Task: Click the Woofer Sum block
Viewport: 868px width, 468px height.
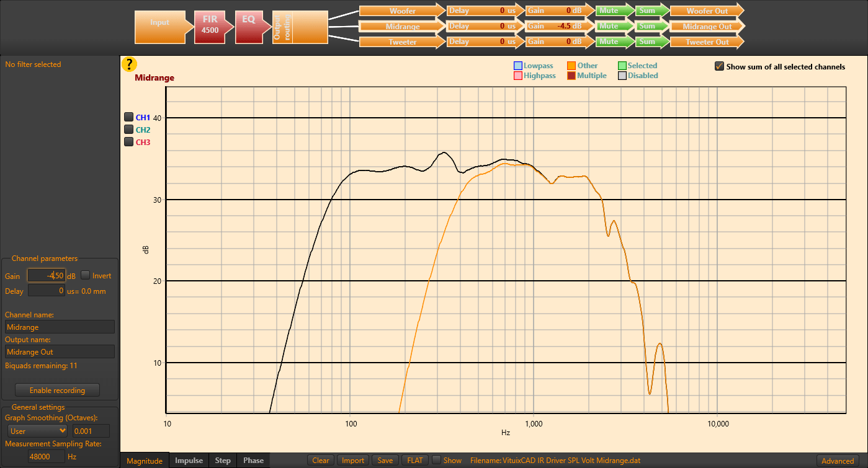Action: pos(653,11)
